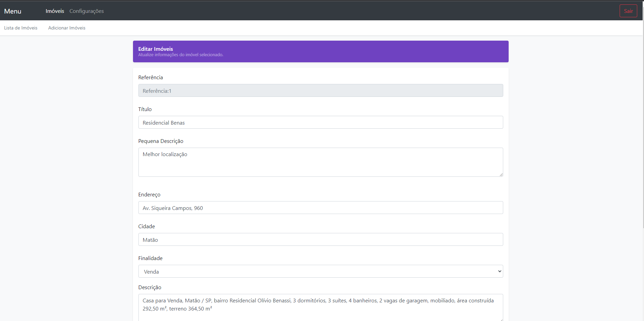Viewport: 644px width, 321px height.
Task: Open the Configurações menu
Action: click(86, 11)
